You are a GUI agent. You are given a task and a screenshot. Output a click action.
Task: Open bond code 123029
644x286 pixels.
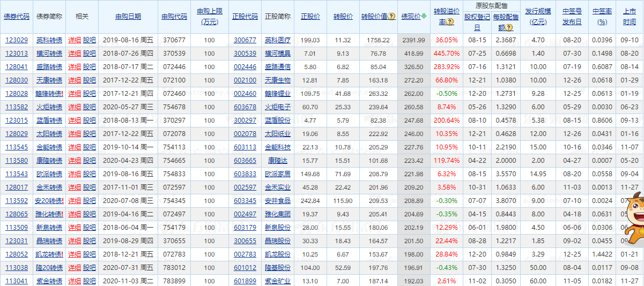17,40
